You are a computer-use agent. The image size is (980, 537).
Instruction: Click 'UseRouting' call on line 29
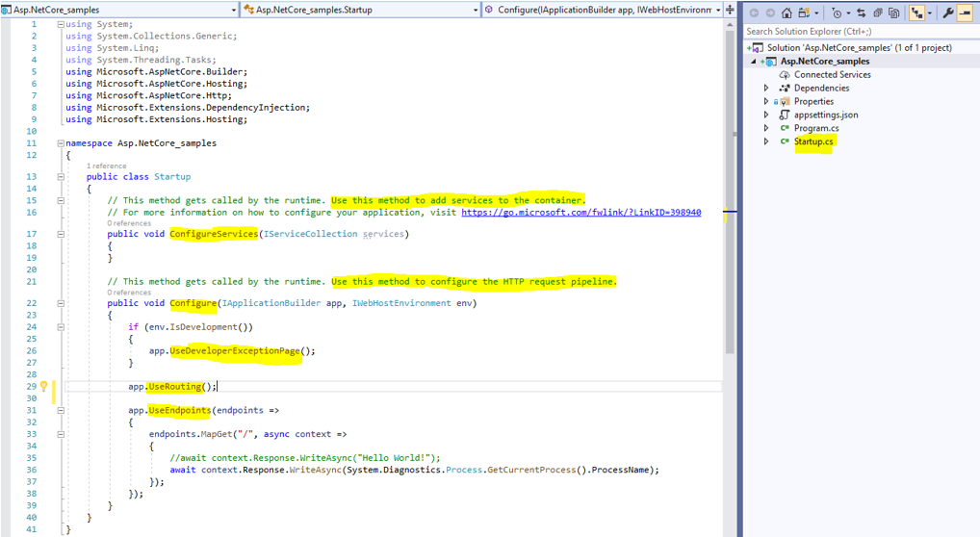pyautogui.click(x=175, y=387)
